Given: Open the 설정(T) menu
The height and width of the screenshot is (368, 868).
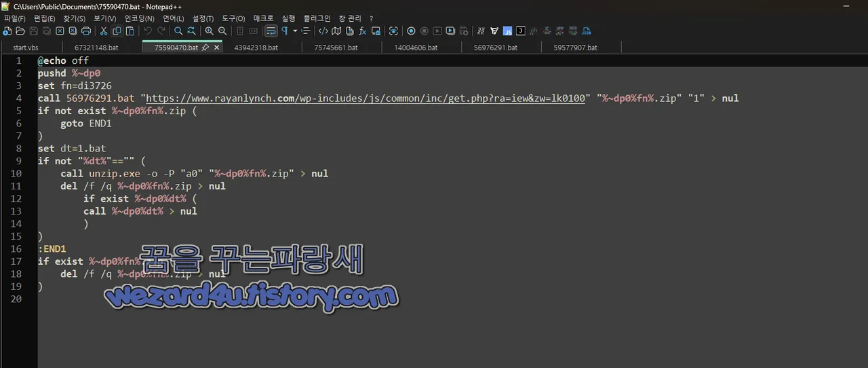Looking at the screenshot, I should pos(203,18).
